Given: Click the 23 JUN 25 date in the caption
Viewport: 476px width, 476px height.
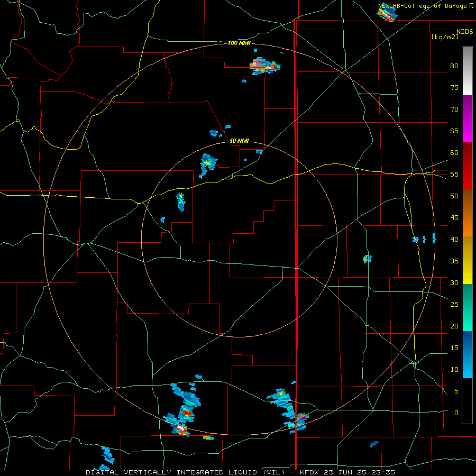Looking at the screenshot, I should point(345,472).
